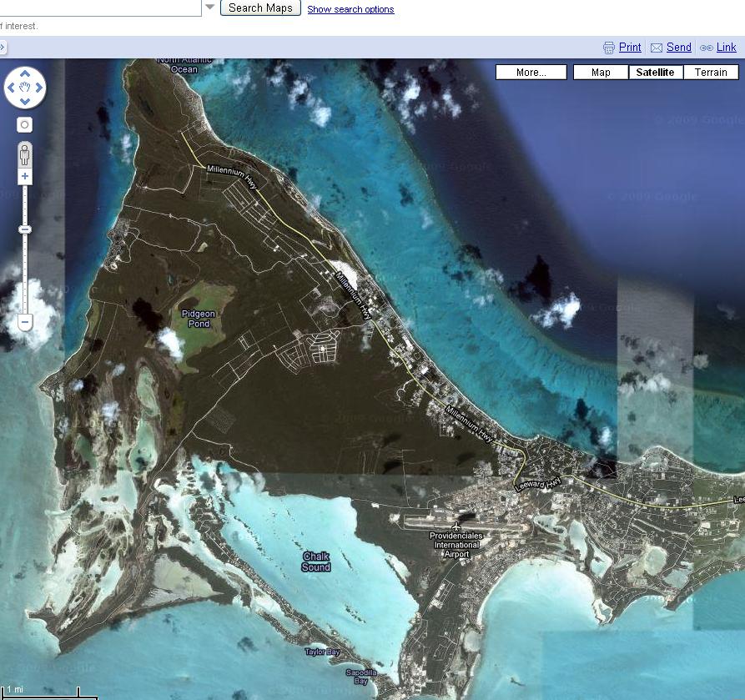
Task: Click the hand icon in pan control
Action: [x=25, y=88]
